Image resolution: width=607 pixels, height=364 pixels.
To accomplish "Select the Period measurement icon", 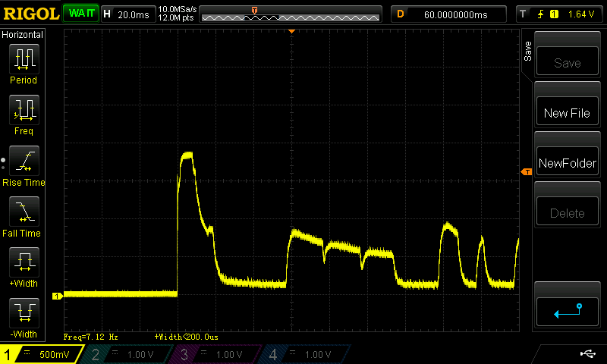I will [24, 59].
